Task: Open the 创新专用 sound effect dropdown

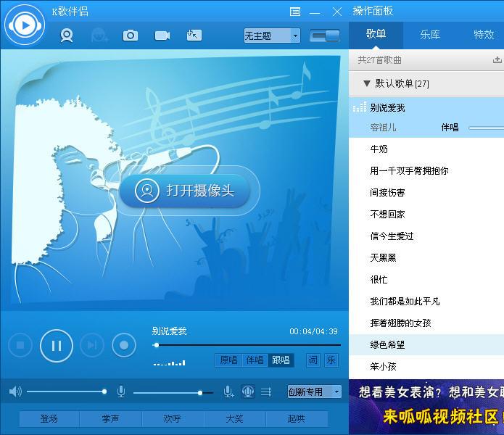Action: click(x=314, y=391)
